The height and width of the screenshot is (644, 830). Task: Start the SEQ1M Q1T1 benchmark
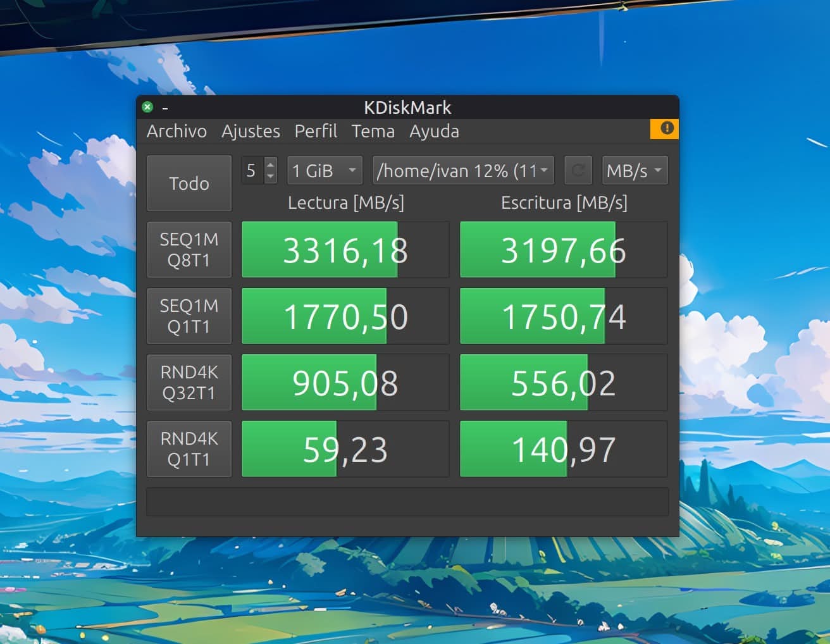tap(189, 316)
